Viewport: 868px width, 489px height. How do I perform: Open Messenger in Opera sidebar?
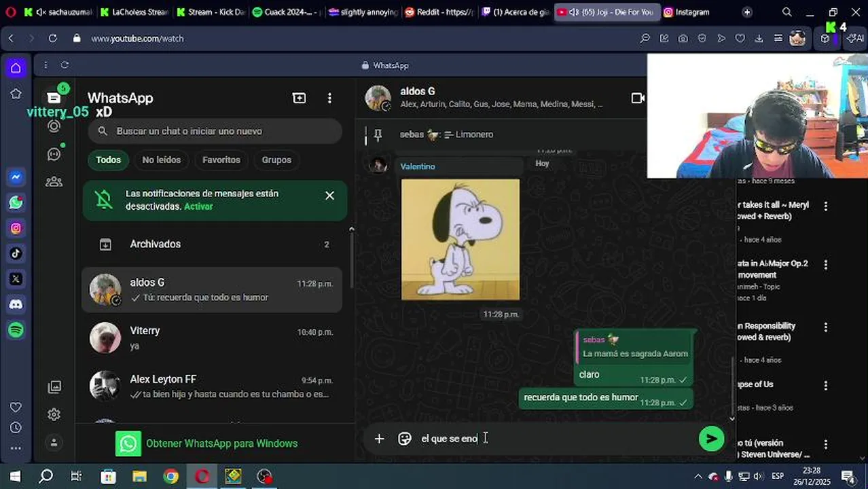[x=16, y=177]
